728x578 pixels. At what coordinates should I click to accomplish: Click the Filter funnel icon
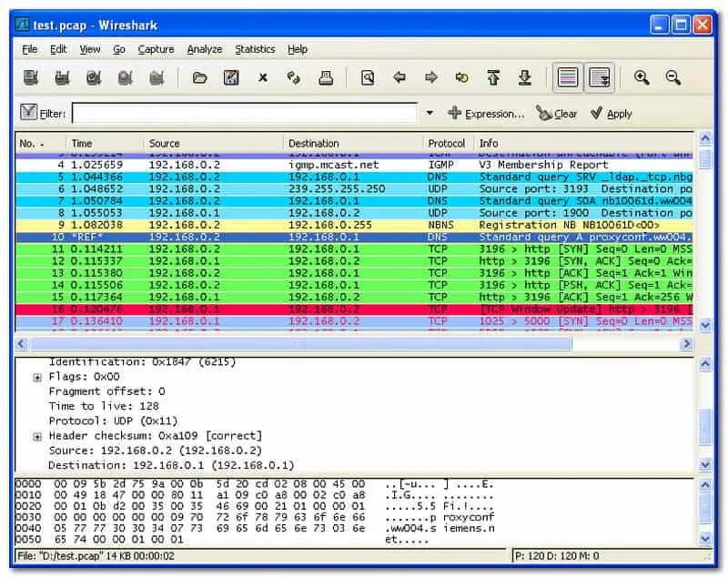[28, 112]
